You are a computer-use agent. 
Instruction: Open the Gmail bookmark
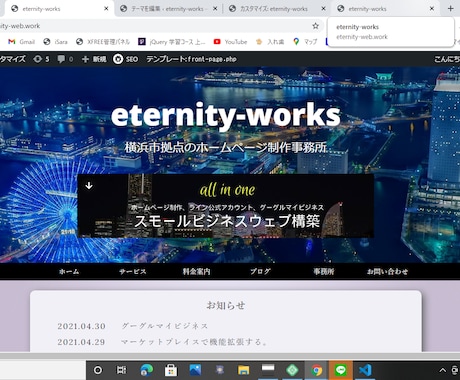pyautogui.click(x=21, y=42)
